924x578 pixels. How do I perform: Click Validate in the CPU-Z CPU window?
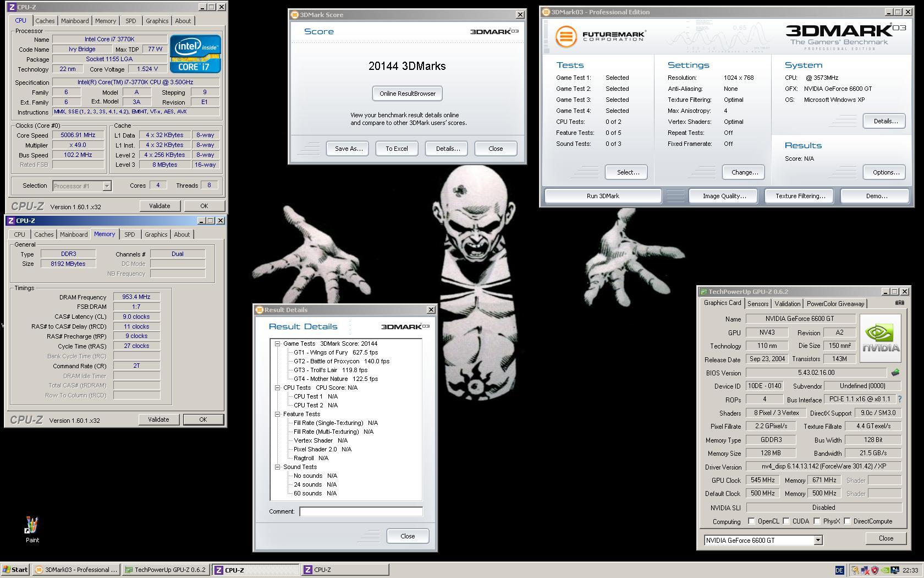[159, 206]
